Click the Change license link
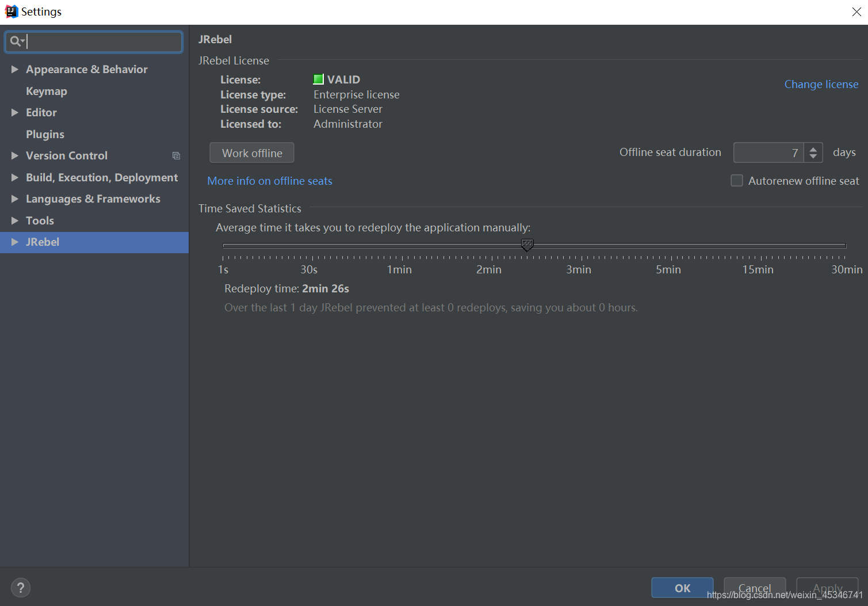868x606 pixels. [x=821, y=84]
